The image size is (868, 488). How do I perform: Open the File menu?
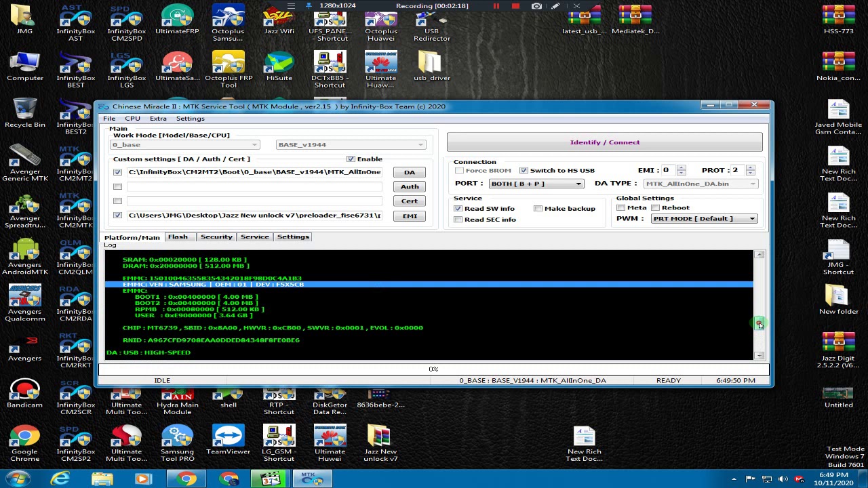point(109,119)
